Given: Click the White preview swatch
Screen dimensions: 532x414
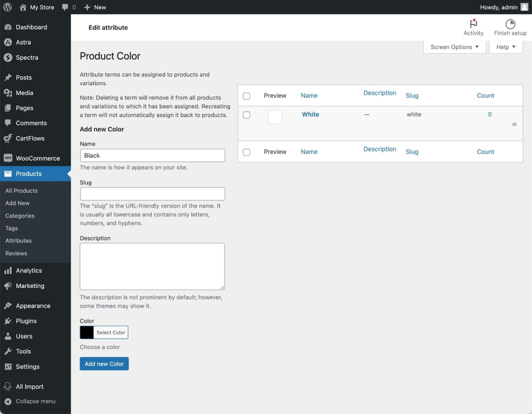Looking at the screenshot, I should point(275,117).
